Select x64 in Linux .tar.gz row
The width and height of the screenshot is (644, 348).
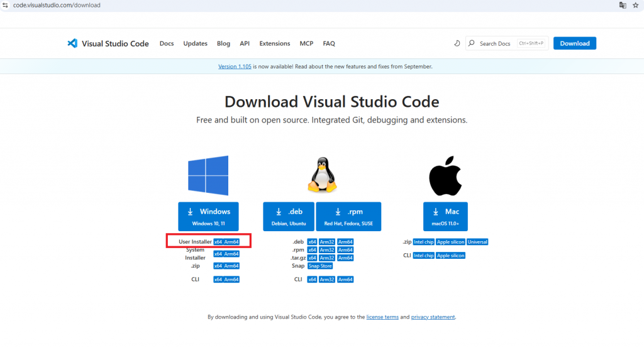pos(312,258)
